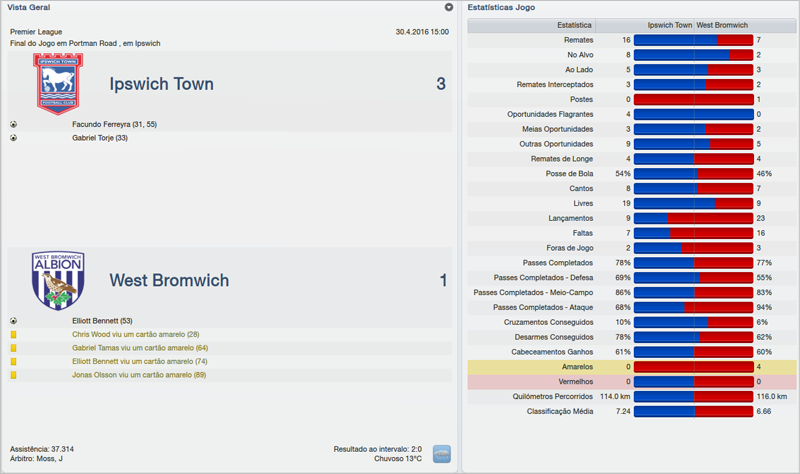Click goal ball icon beside Gabriel Torje
The width and height of the screenshot is (800, 474).
(14, 138)
